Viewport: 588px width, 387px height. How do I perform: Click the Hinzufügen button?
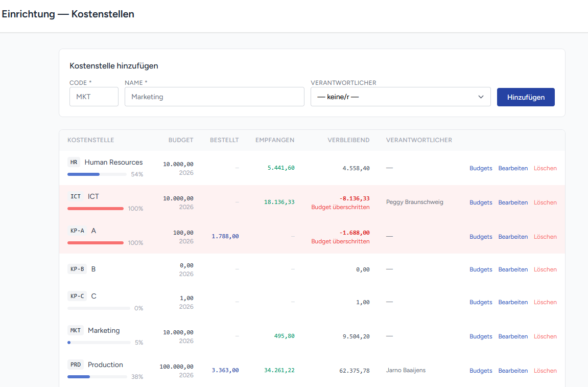[526, 97]
